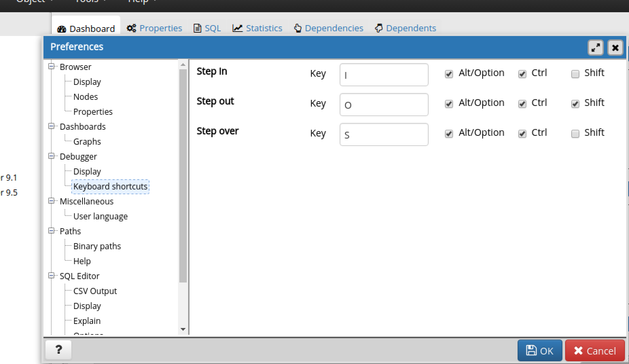Click the SQL document icon
The height and width of the screenshot is (364, 629).
pyautogui.click(x=197, y=28)
